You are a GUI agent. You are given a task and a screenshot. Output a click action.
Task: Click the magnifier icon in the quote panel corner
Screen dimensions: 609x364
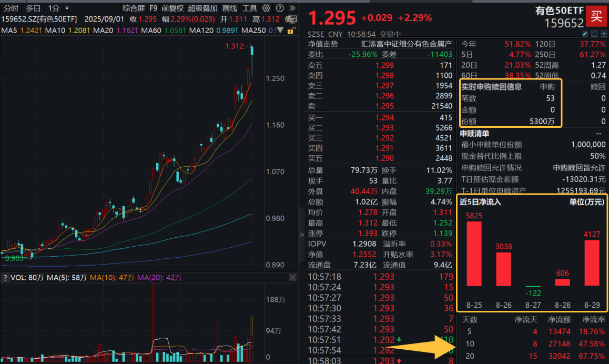pyautogui.click(x=594, y=34)
